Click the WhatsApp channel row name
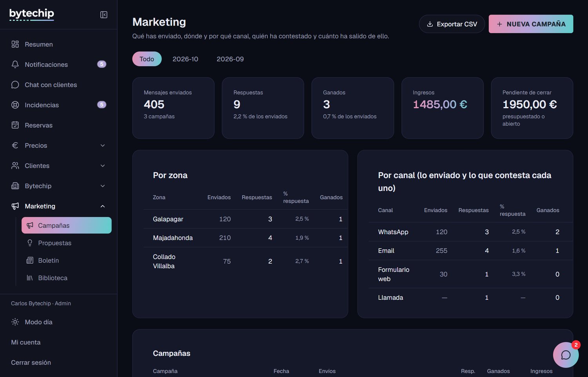The width and height of the screenshot is (588, 377). point(393,232)
